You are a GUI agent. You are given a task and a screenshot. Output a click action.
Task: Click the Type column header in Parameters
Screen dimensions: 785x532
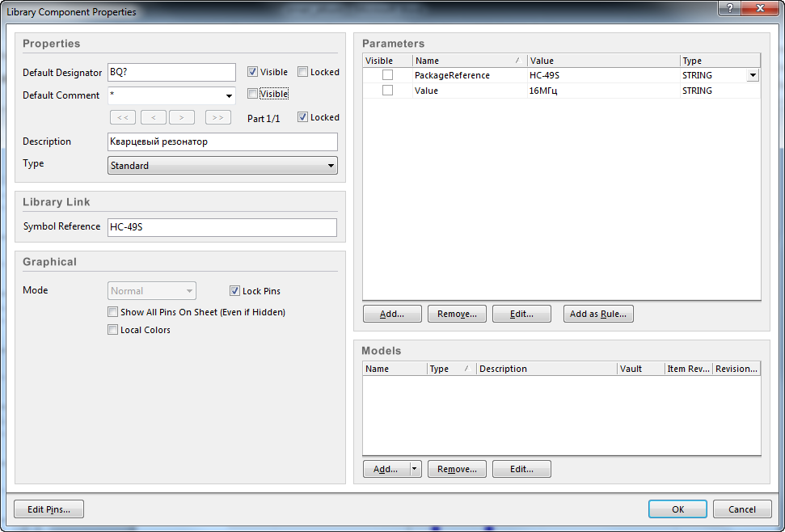(720, 61)
